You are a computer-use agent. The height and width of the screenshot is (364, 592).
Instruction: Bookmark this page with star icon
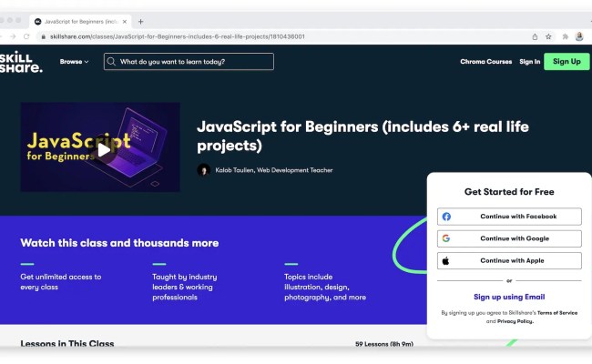[548, 36]
